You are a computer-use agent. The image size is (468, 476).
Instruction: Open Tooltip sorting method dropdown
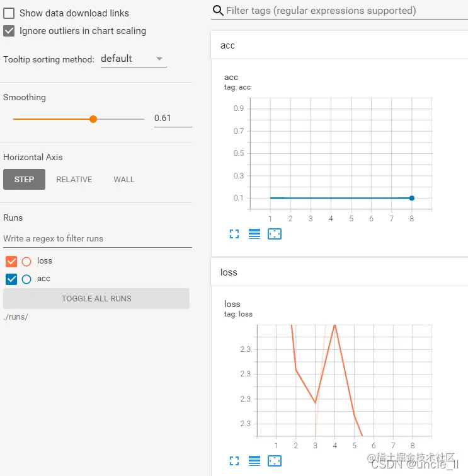point(134,59)
